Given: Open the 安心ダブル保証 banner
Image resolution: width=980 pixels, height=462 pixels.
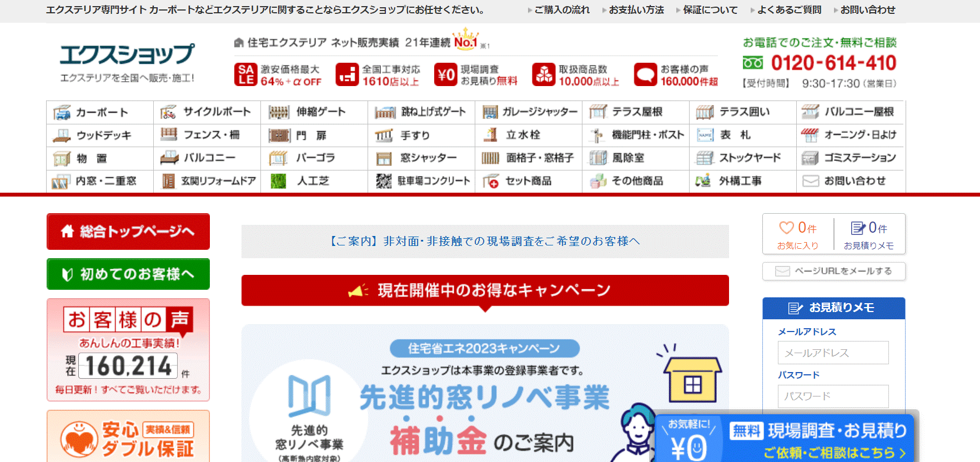Looking at the screenshot, I should (128, 436).
